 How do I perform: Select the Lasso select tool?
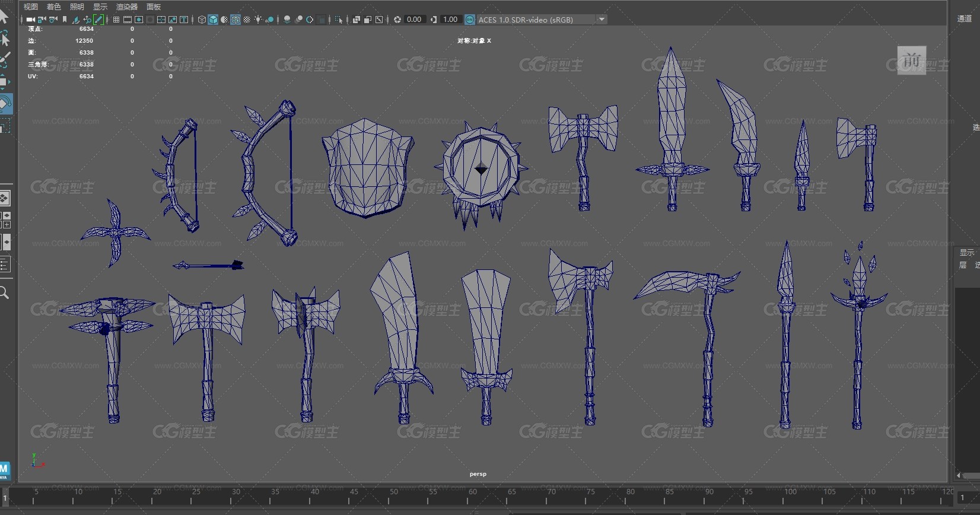[x=4, y=37]
